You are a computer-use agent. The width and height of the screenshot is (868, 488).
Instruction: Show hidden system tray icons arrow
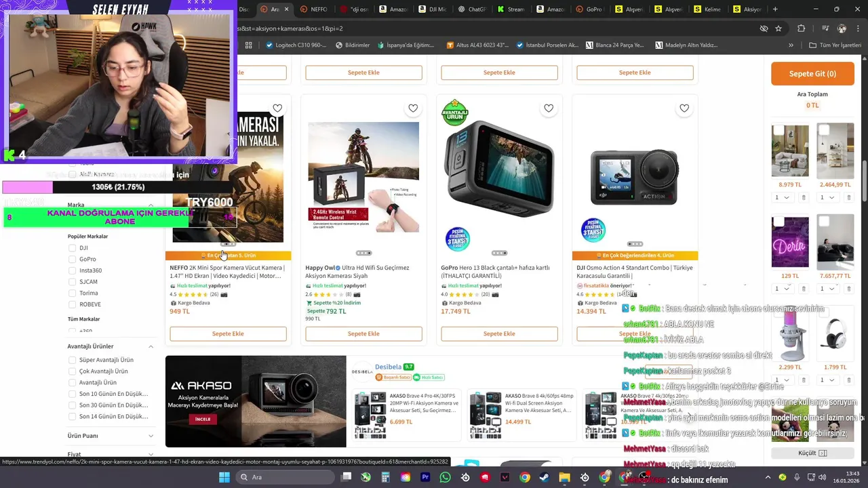pyautogui.click(x=768, y=477)
